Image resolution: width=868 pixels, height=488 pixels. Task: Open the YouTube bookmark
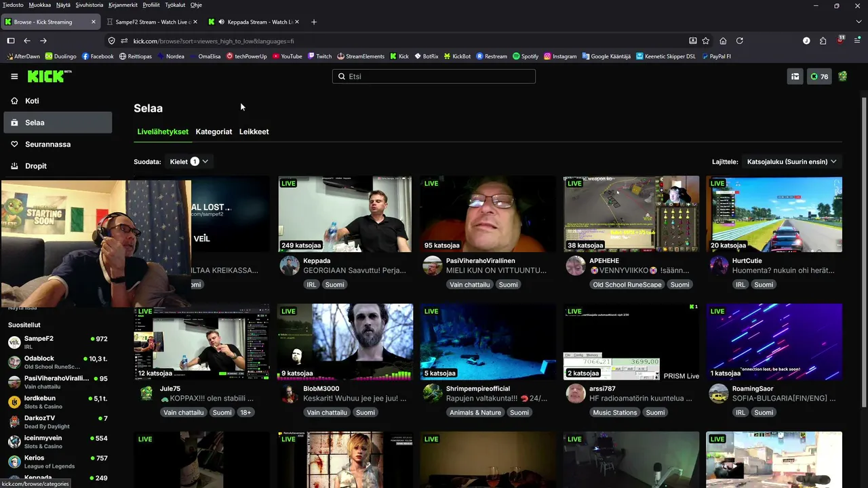point(288,56)
